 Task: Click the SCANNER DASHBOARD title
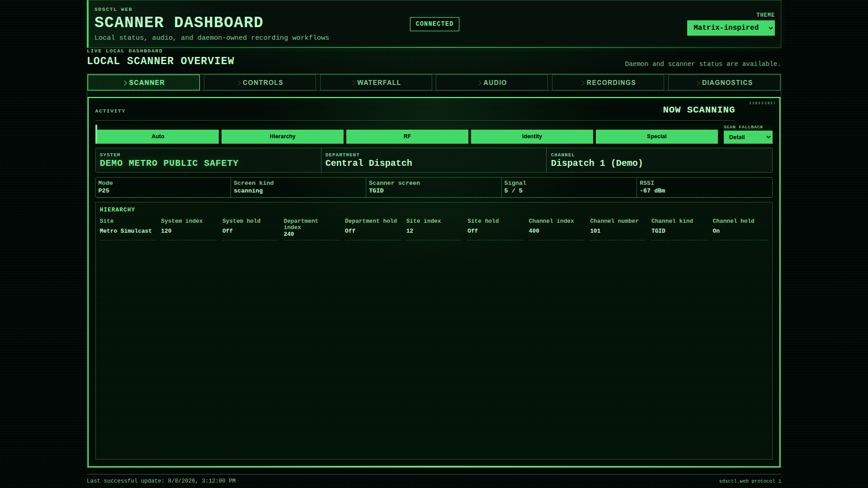click(179, 23)
